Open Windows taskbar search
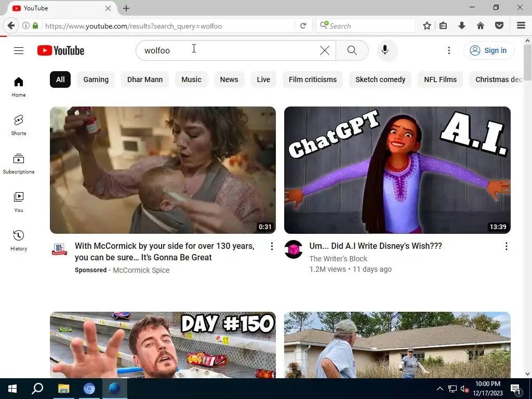532x399 pixels. point(37,389)
